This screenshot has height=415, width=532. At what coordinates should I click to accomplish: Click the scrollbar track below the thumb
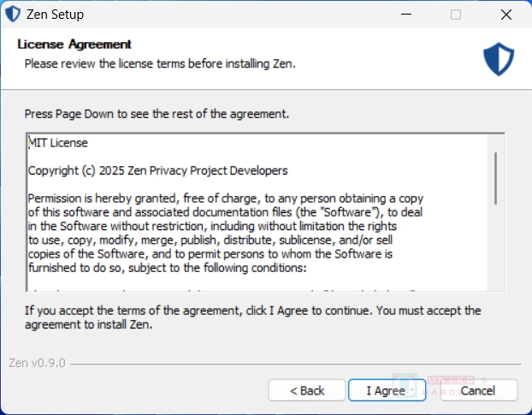pyautogui.click(x=496, y=247)
